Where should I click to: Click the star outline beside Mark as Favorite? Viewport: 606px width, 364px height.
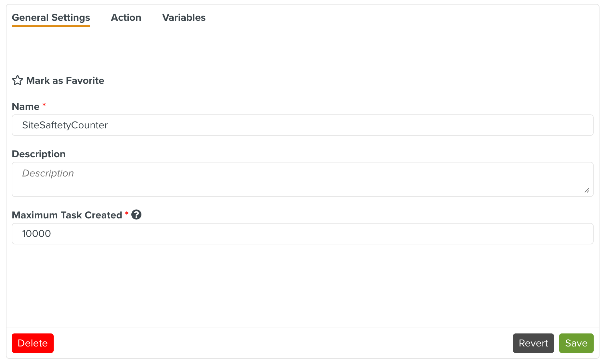(x=18, y=80)
